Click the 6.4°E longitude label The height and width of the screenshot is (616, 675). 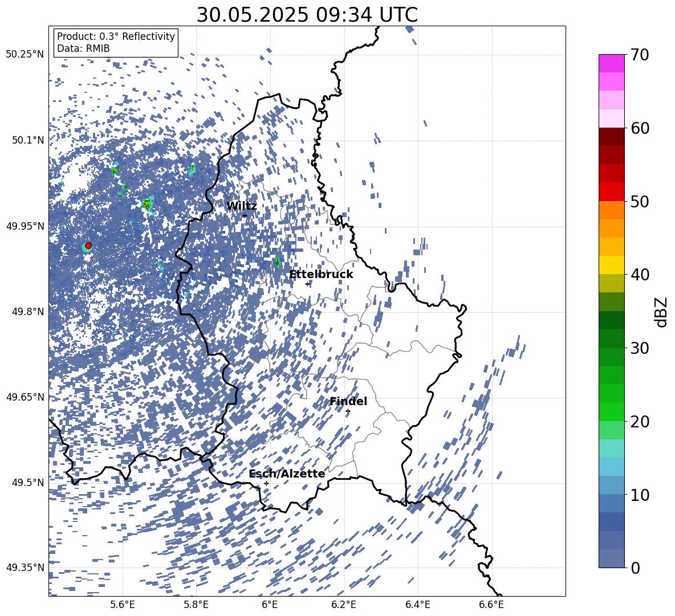pos(417,605)
